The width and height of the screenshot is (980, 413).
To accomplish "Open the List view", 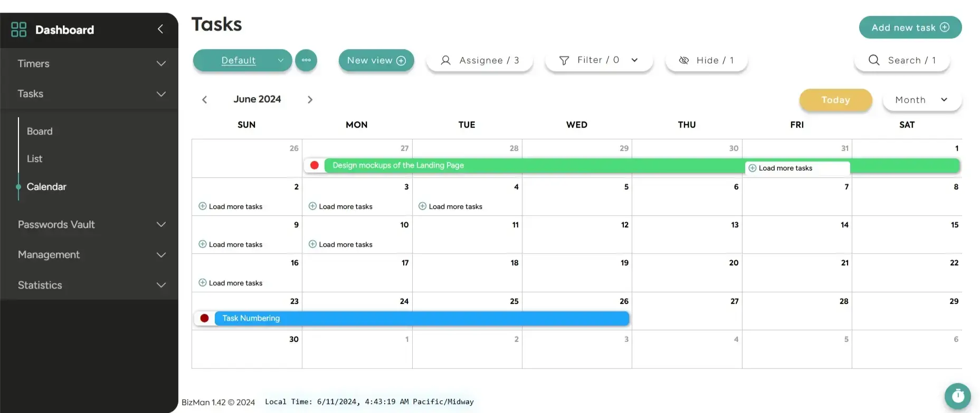I will [x=35, y=159].
